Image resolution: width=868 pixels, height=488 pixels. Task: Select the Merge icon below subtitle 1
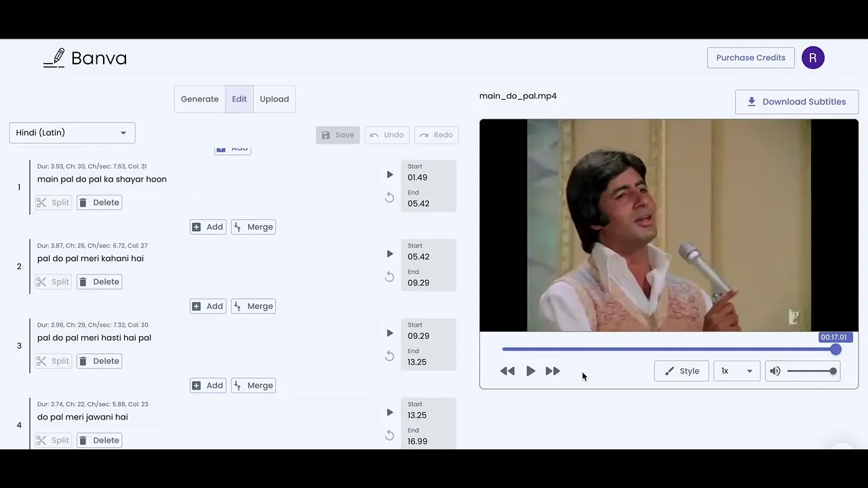pyautogui.click(x=238, y=226)
